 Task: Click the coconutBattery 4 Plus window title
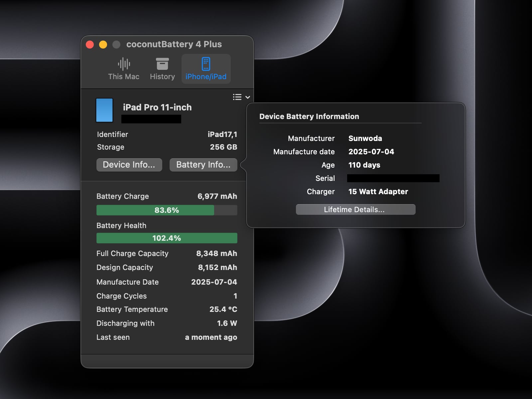click(x=174, y=45)
